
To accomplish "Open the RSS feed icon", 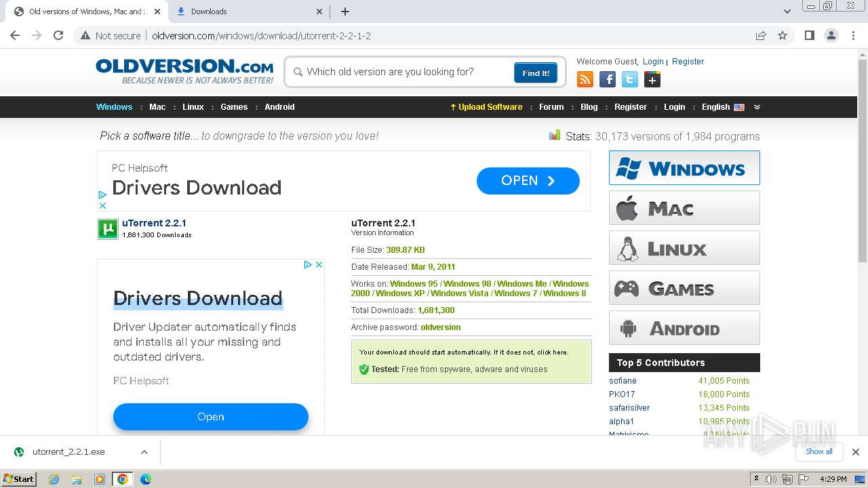I will click(585, 80).
